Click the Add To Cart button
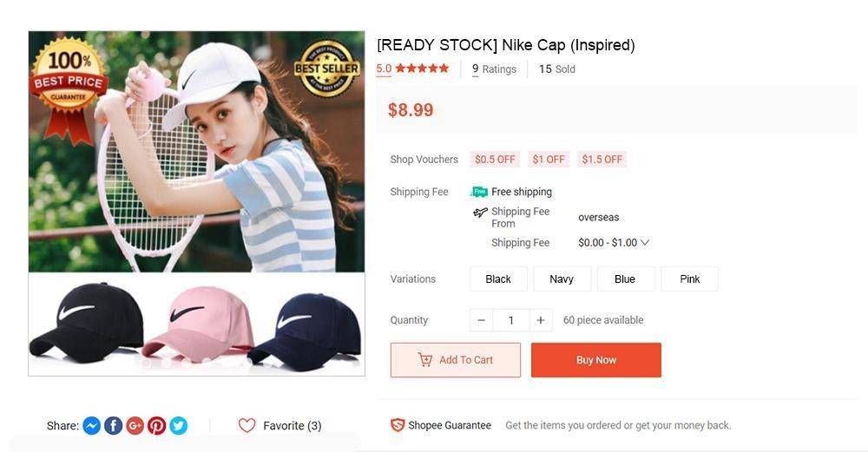This screenshot has width=868, height=452. (x=456, y=360)
